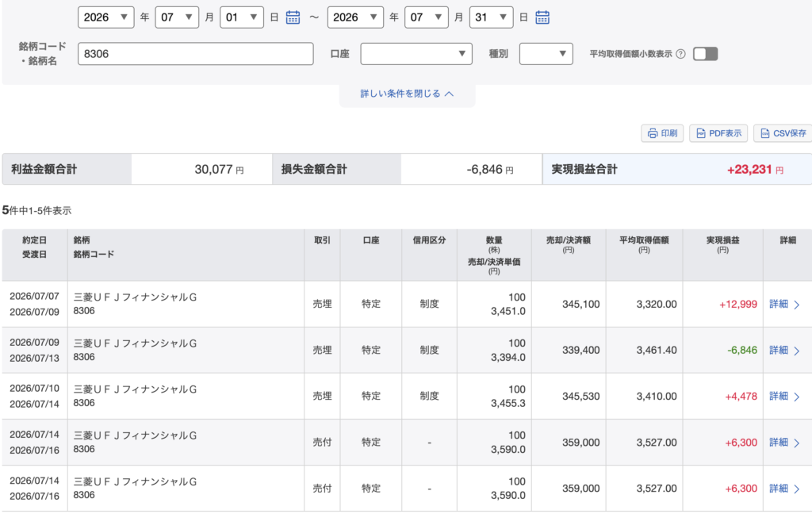Click chevron arrow of the -6,846 row
The height and width of the screenshot is (514, 812).
click(797, 351)
